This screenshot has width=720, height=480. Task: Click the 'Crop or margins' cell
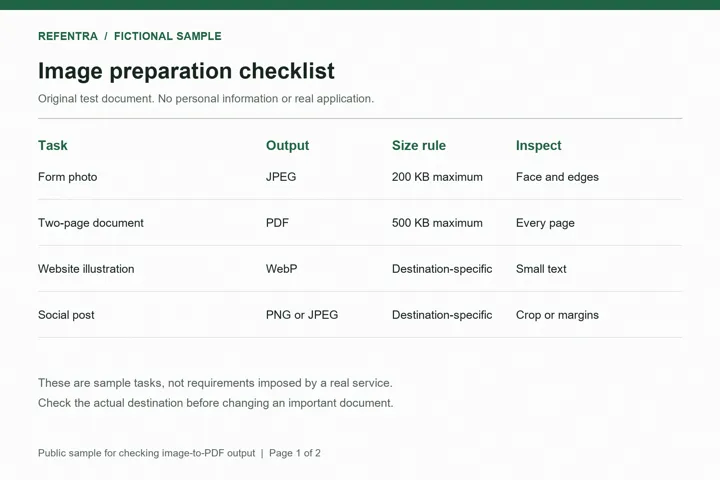click(557, 315)
